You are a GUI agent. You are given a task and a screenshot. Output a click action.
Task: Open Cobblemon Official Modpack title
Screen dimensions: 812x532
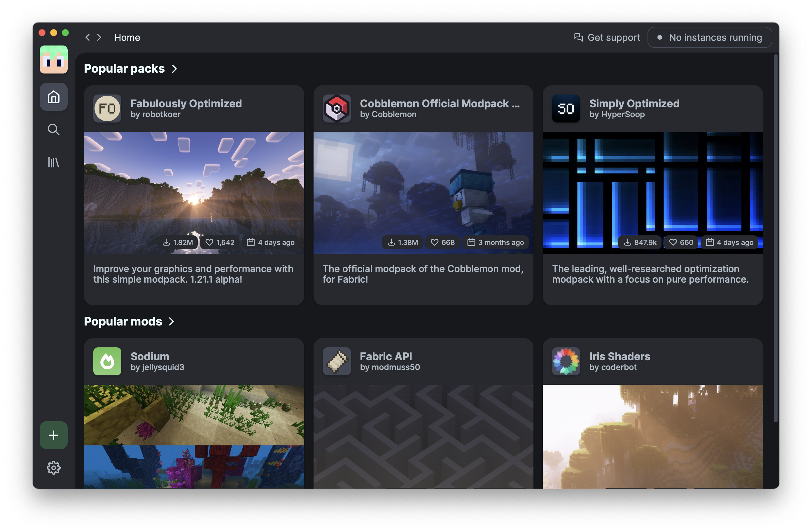click(x=440, y=104)
